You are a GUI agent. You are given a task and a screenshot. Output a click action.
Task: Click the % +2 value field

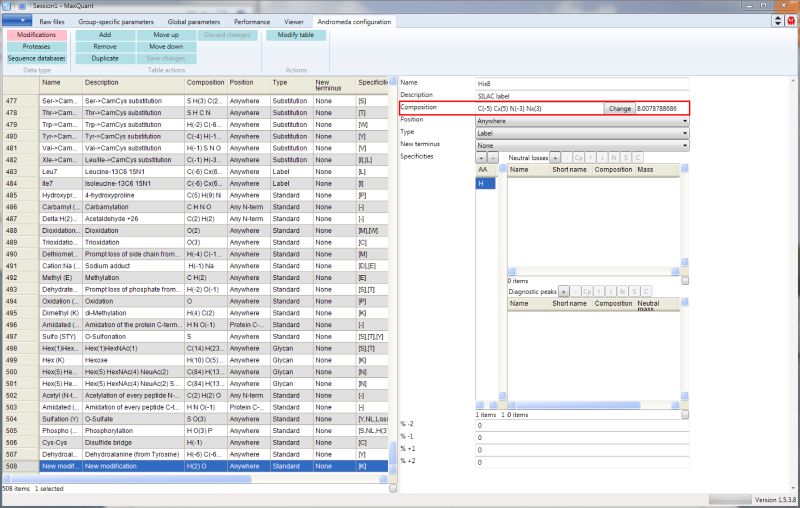point(582,463)
